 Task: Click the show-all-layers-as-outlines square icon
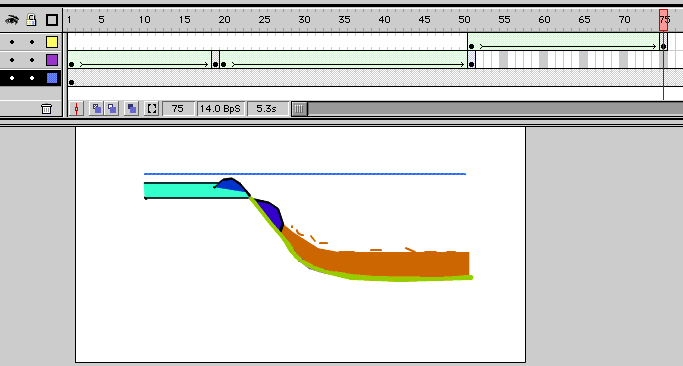(52, 20)
